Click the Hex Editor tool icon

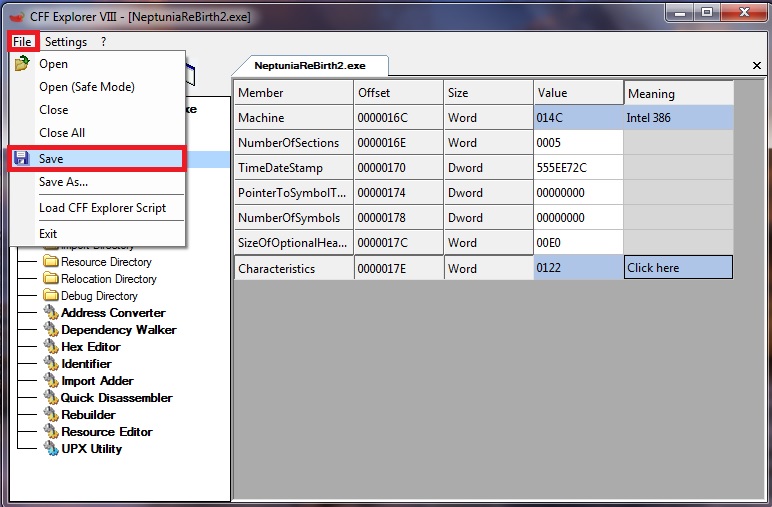[51, 346]
